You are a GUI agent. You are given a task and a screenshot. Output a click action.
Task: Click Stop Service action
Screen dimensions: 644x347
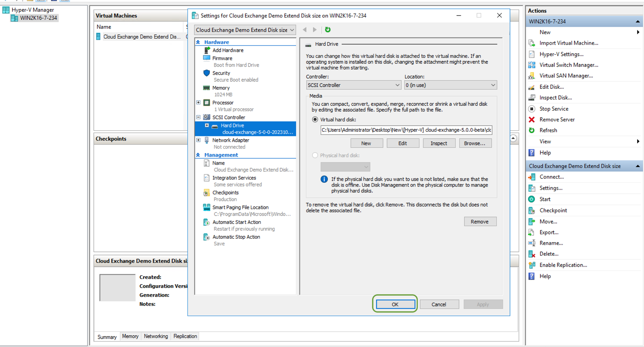click(554, 109)
